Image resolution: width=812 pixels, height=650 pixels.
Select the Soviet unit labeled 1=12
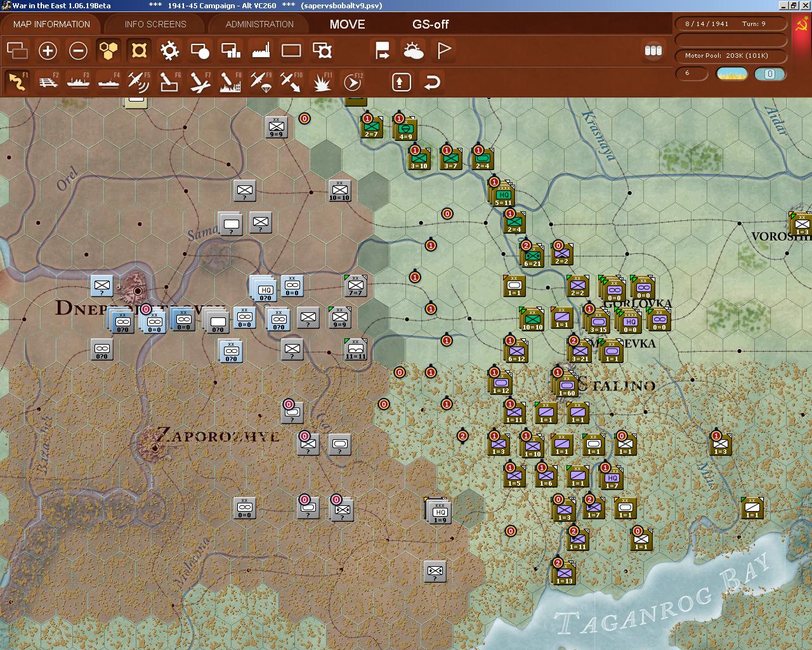click(501, 383)
